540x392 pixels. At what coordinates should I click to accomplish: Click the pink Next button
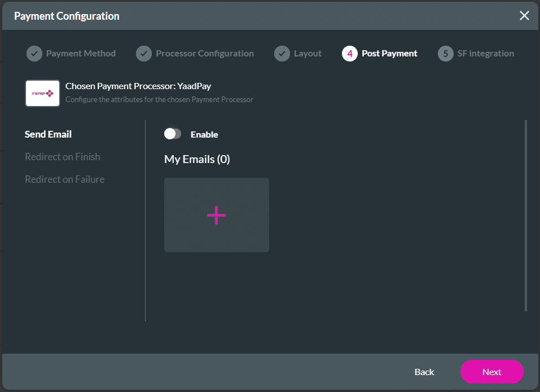pyautogui.click(x=491, y=372)
